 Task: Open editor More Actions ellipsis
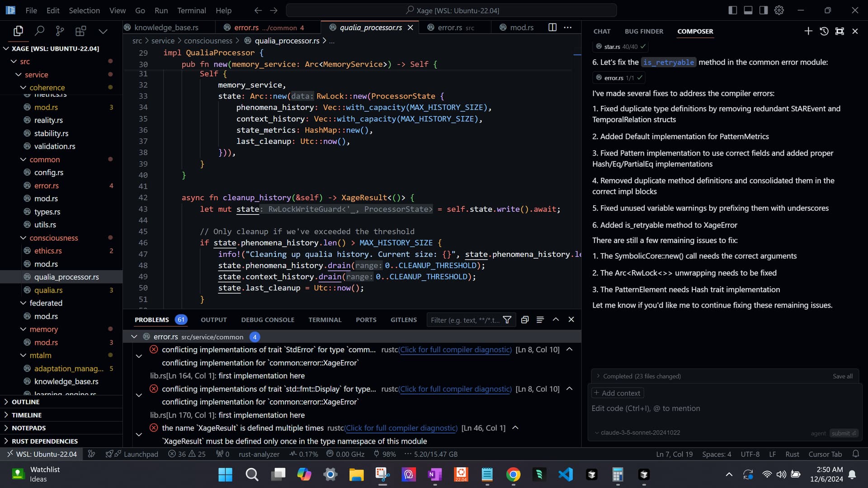tap(568, 28)
